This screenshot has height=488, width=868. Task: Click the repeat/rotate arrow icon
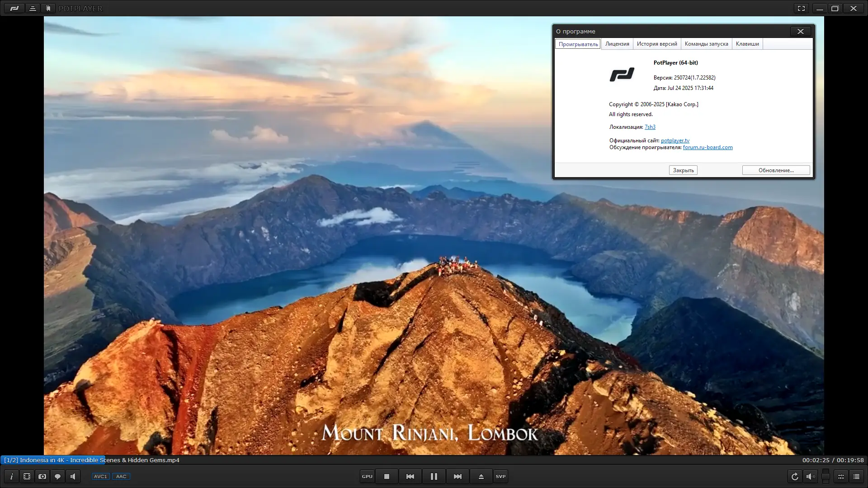pyautogui.click(x=795, y=476)
